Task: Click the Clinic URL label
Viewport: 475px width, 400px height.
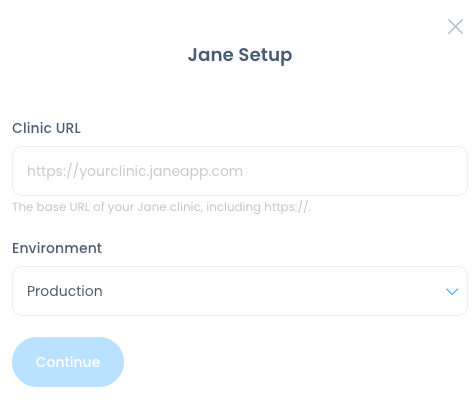Action: 46,128
